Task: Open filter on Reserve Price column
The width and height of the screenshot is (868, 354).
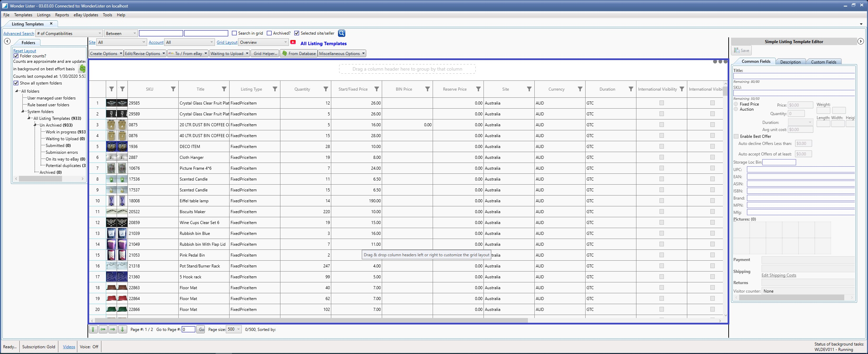Action: coord(478,89)
